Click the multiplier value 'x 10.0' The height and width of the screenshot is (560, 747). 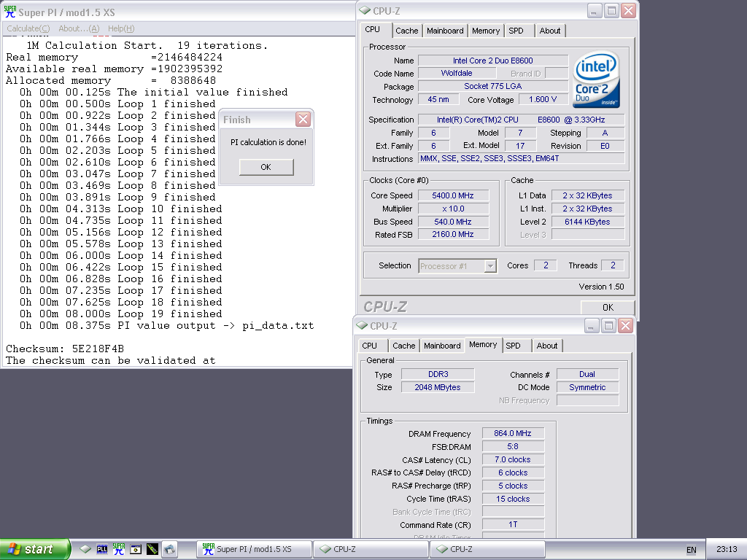[453, 209]
